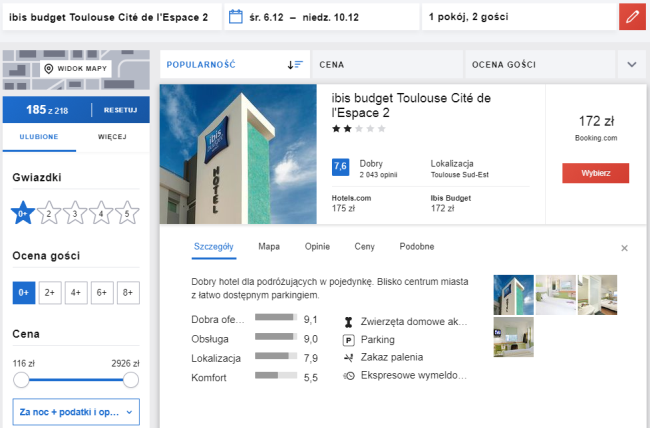Click the sort order icon next to Popularność
The height and width of the screenshot is (428, 650).
295,65
